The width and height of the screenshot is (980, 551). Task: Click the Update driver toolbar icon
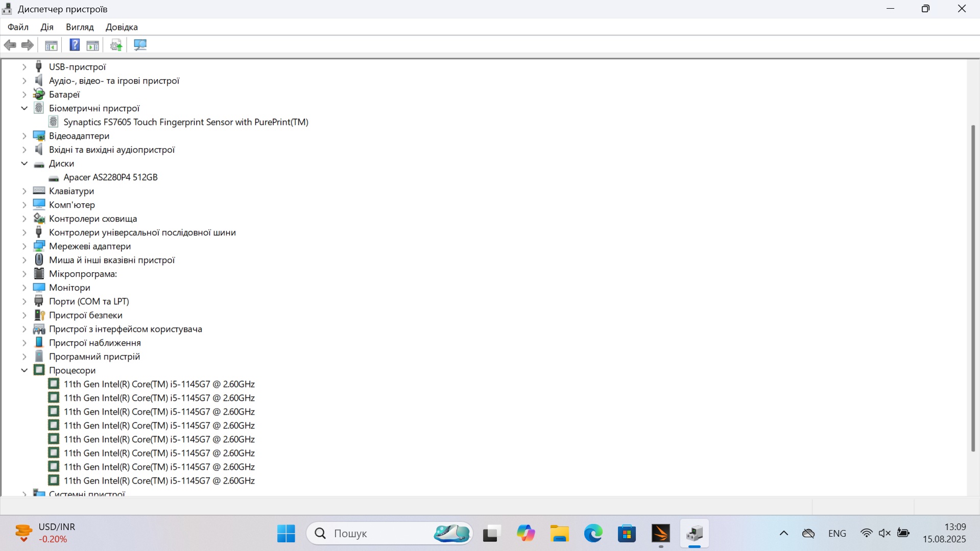coord(116,45)
